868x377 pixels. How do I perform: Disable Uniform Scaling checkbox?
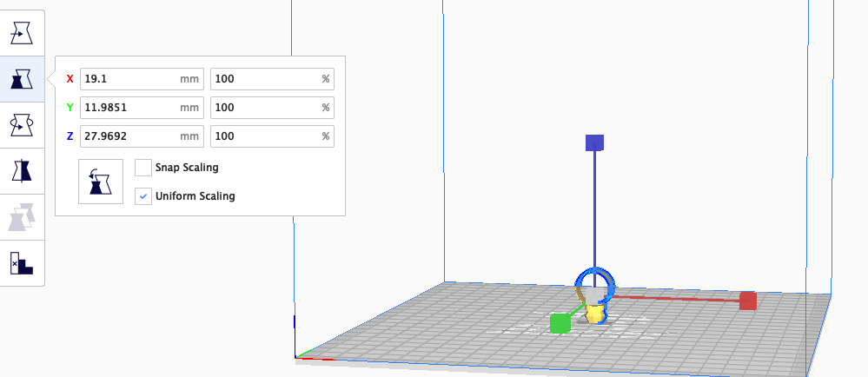point(143,196)
